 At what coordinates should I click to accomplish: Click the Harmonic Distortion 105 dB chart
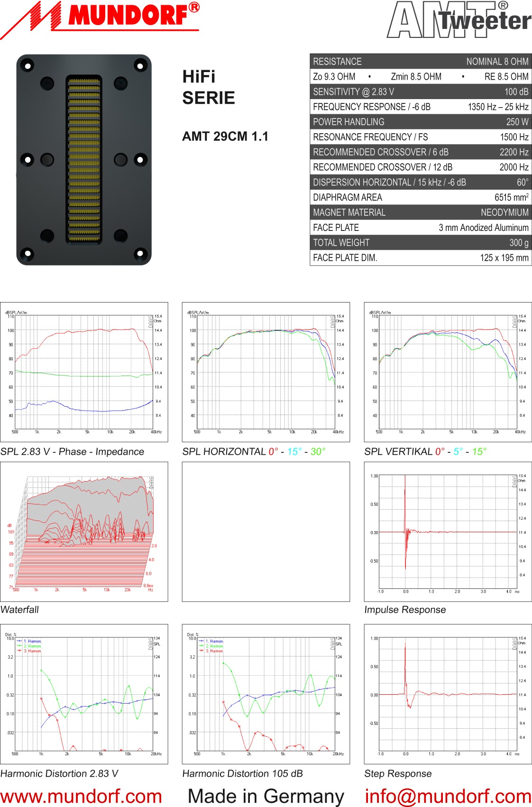point(266,694)
